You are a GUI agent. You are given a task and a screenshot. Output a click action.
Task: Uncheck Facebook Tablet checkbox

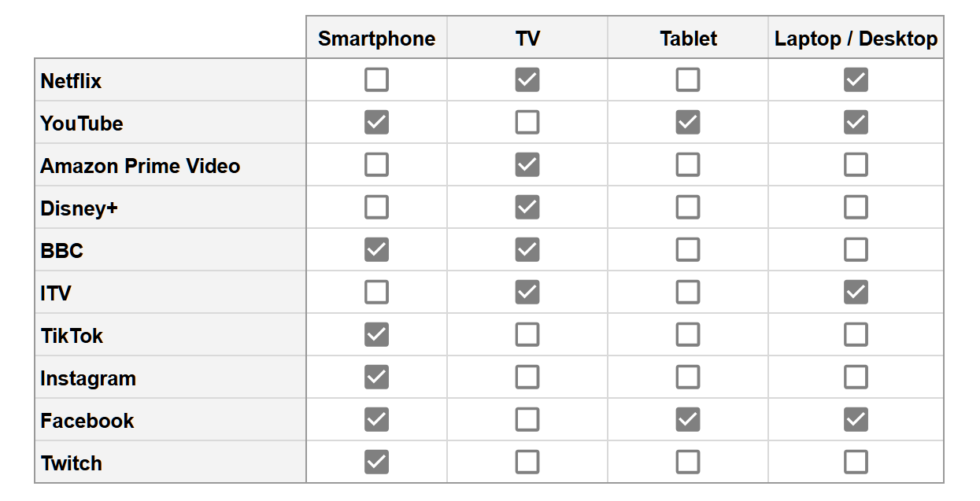[688, 420]
